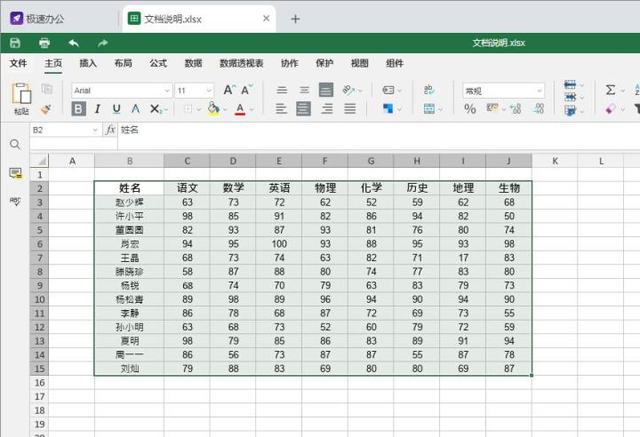Open the comments panel sidebar icon
640x437 pixels.
pyautogui.click(x=16, y=173)
